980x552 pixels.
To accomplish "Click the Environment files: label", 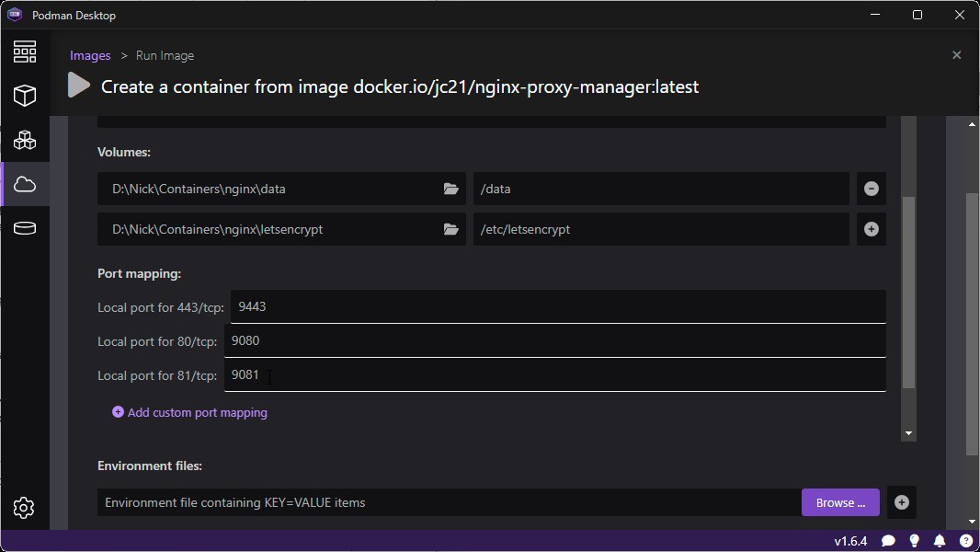I will [150, 466].
